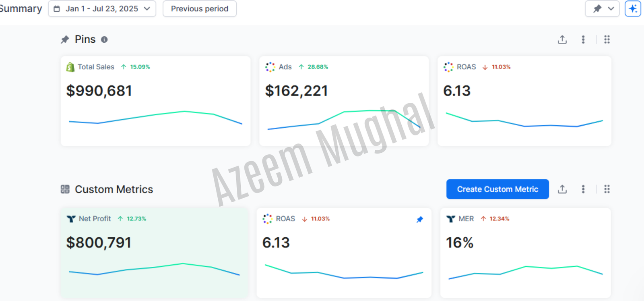
Task: Open the Pins section three-dot menu
Action: click(583, 39)
